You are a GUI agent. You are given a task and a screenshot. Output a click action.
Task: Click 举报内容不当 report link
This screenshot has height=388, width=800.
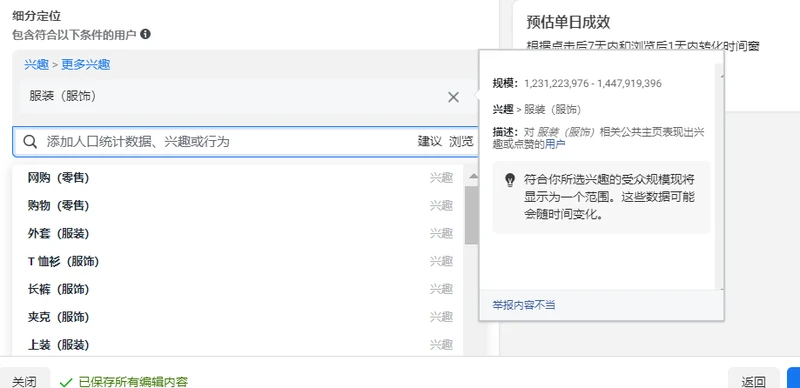tap(524, 305)
